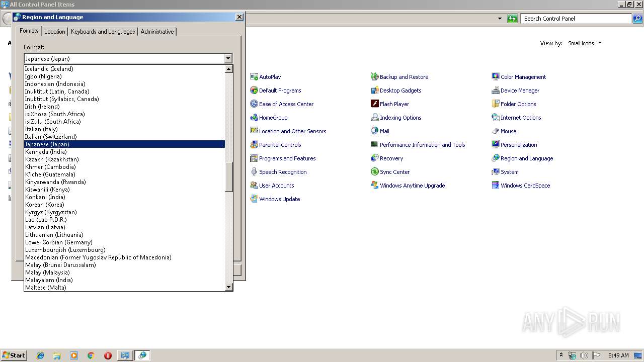Select Luxembourgish (Luxembourg) format
The width and height of the screenshot is (644, 362).
(125, 250)
